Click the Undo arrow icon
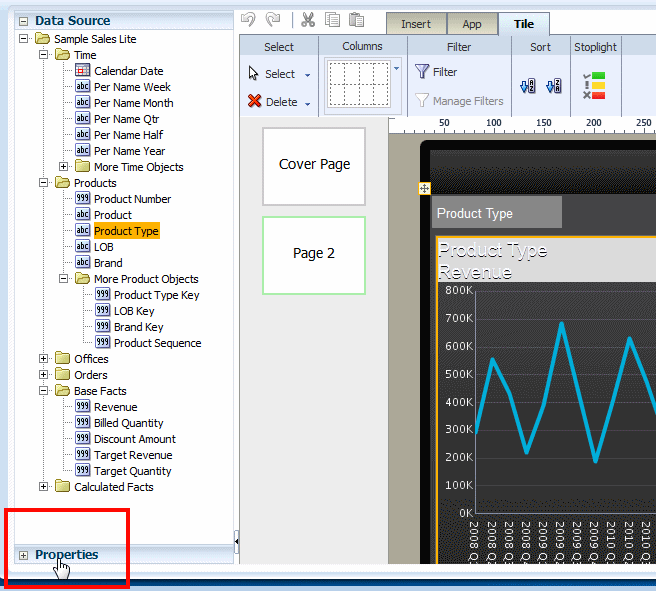 (x=249, y=19)
